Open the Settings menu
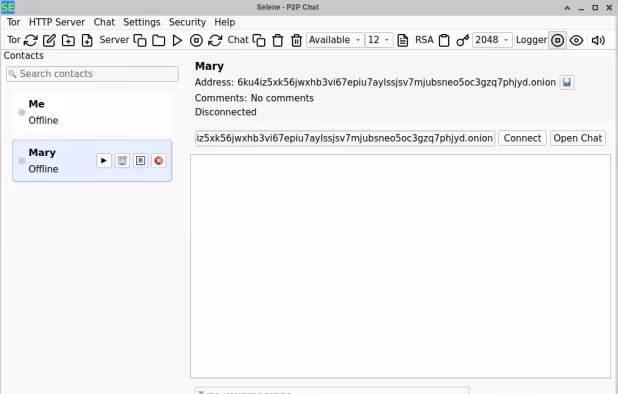This screenshot has width=618, height=394. click(142, 22)
